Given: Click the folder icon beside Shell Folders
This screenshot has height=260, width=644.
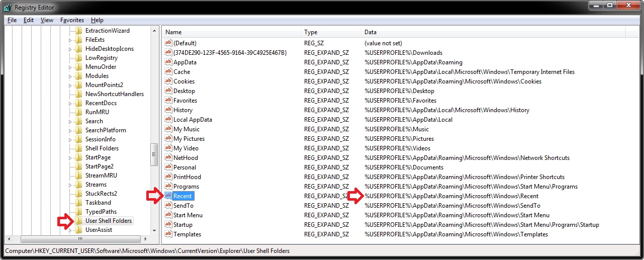Looking at the screenshot, I should (x=78, y=148).
